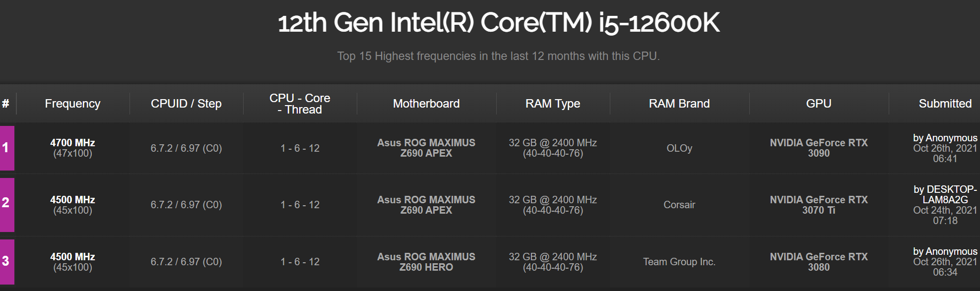Open the Asus ROG MAXIMUS Z690 HERO link
This screenshot has height=291, width=980.
click(x=426, y=262)
